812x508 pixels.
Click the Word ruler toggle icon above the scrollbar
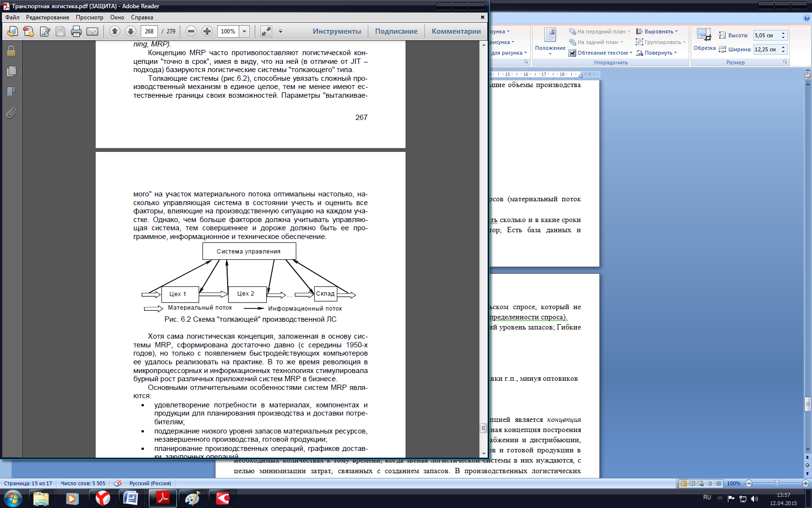(x=807, y=75)
